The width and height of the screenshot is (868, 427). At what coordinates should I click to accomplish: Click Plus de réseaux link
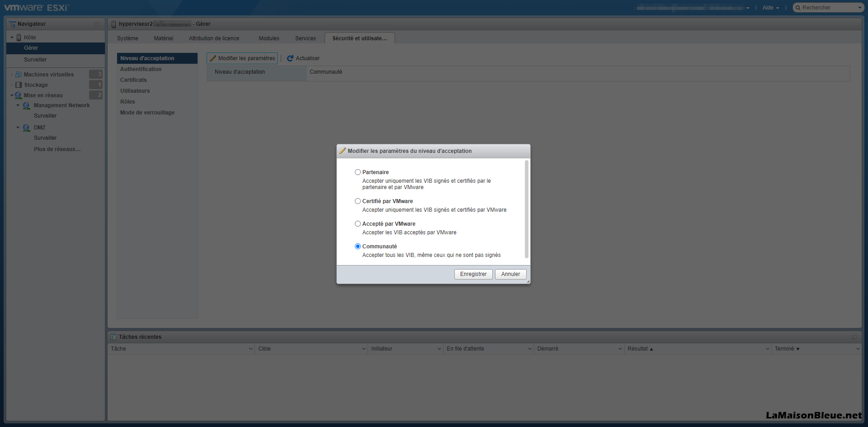pos(57,149)
